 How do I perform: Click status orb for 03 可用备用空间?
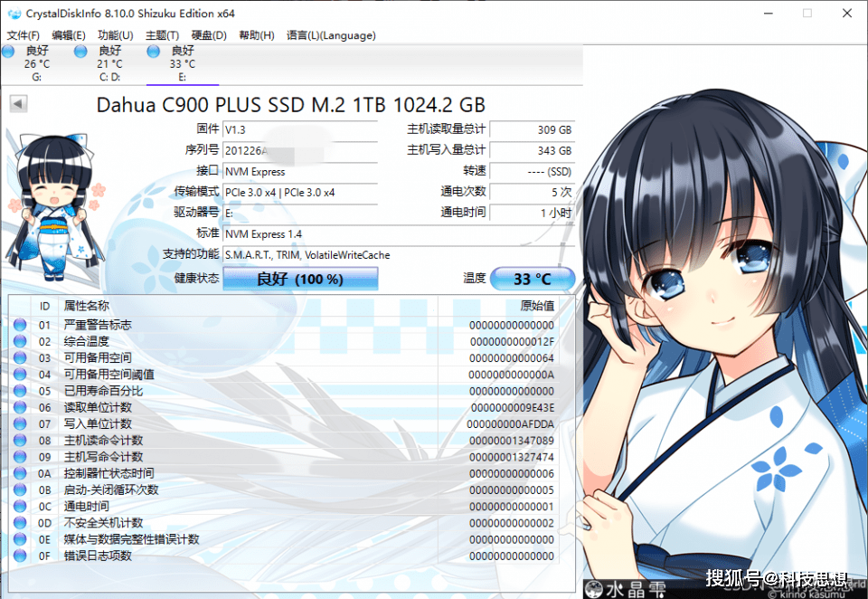20,358
